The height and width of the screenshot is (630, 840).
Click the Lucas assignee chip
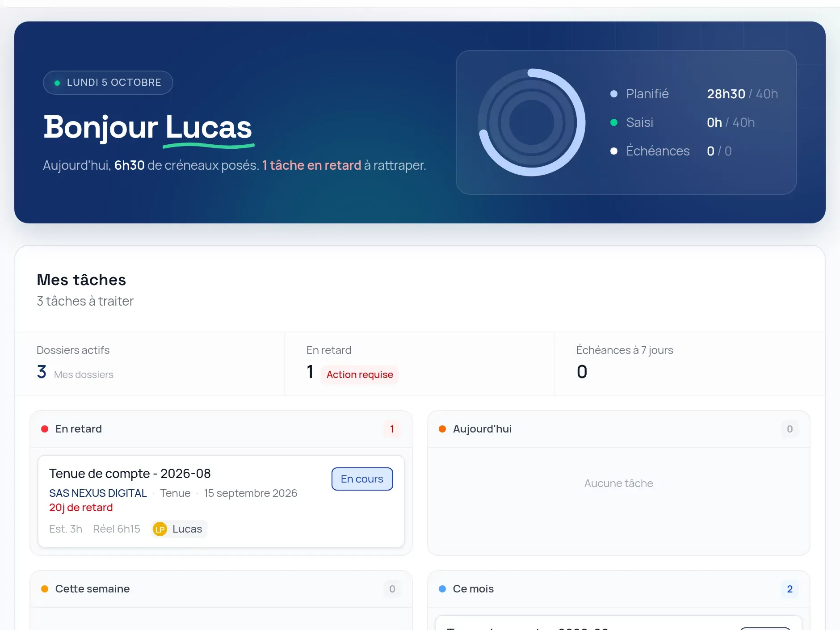[x=179, y=529]
